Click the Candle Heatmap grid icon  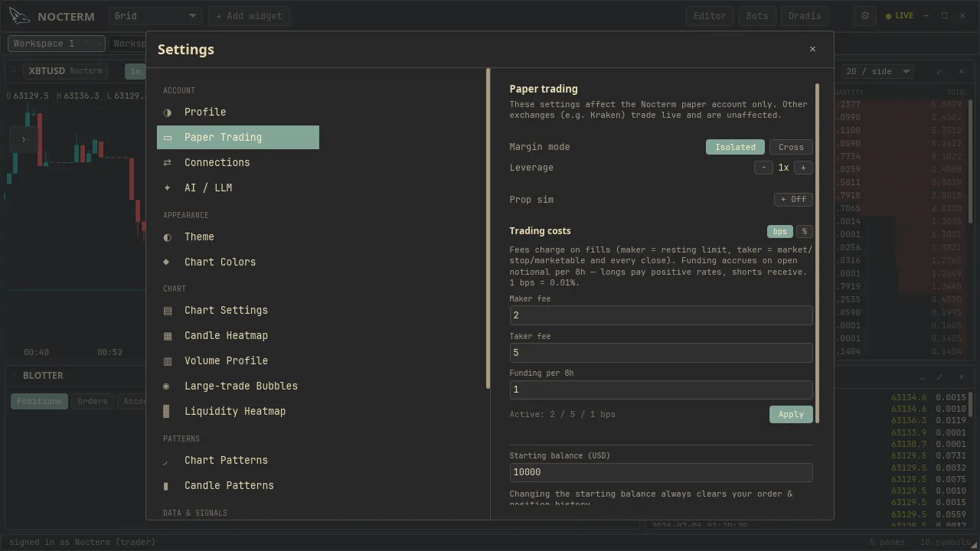point(167,336)
